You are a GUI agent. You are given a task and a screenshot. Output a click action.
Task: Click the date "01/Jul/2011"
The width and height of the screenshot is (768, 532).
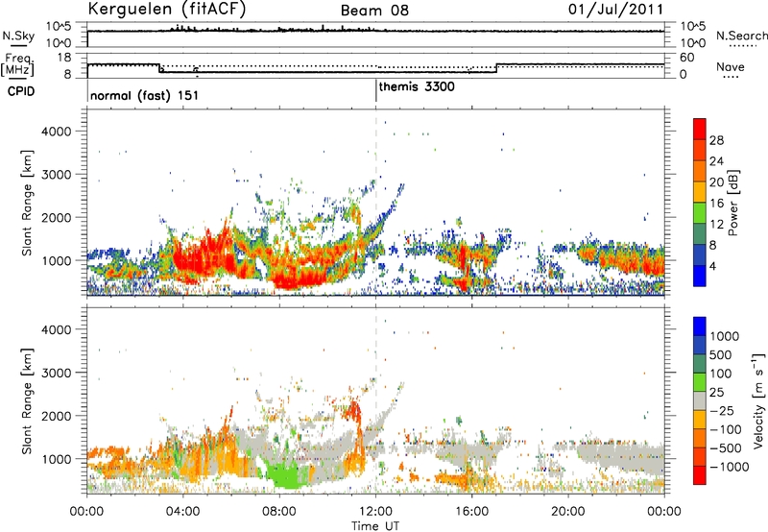click(x=616, y=10)
